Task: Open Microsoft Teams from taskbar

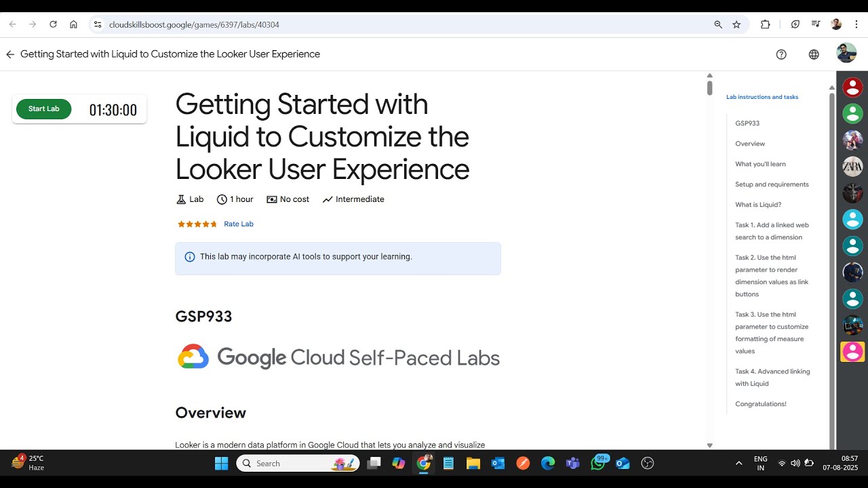Action: pyautogui.click(x=573, y=464)
